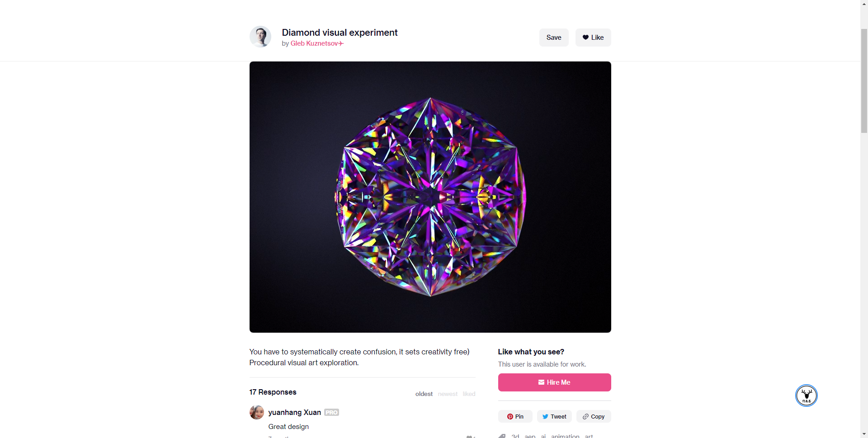Select the Twitter bird icon on the Tweet button

[x=546, y=416]
